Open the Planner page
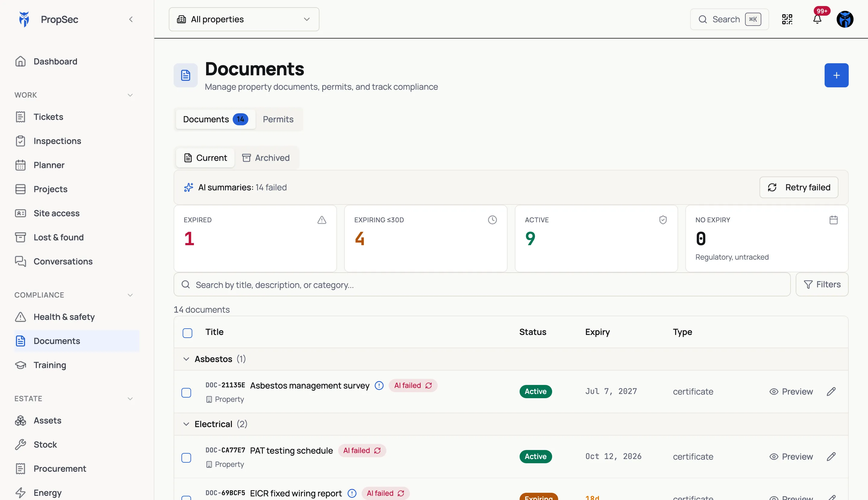 (x=77, y=165)
